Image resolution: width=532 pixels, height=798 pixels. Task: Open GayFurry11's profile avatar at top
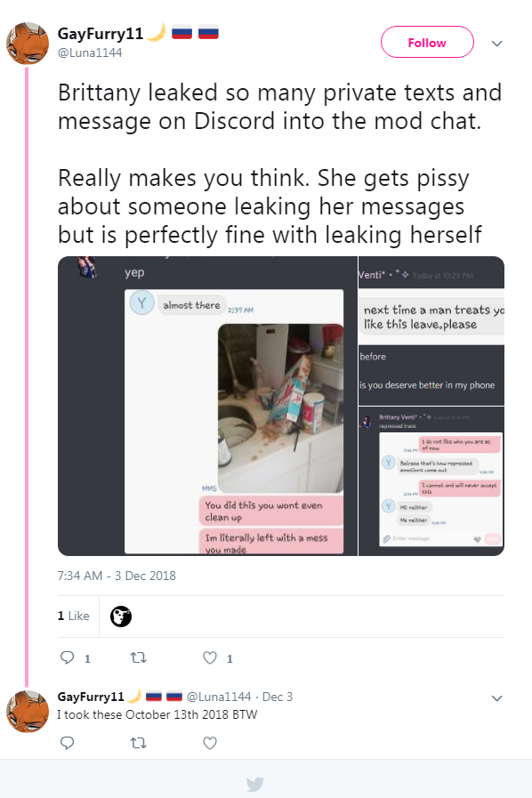click(28, 44)
